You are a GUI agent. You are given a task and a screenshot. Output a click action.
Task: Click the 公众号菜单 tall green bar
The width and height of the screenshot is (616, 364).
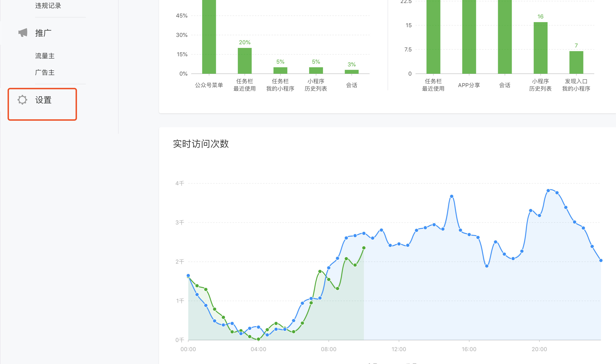209,37
